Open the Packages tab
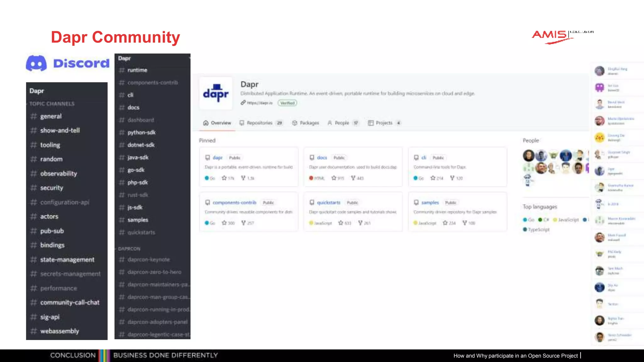 point(306,123)
